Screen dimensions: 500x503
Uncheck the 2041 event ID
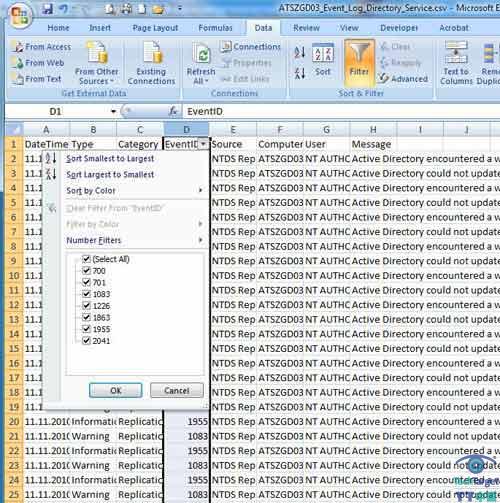86,341
